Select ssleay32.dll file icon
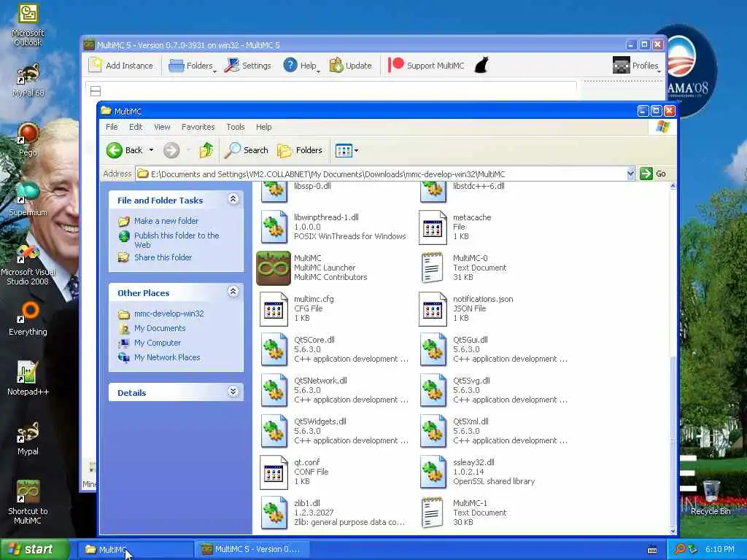The width and height of the screenshot is (747, 560). 433,472
